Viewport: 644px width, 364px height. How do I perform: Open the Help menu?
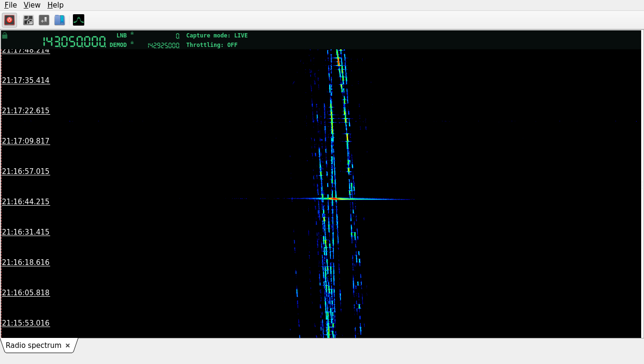point(55,5)
